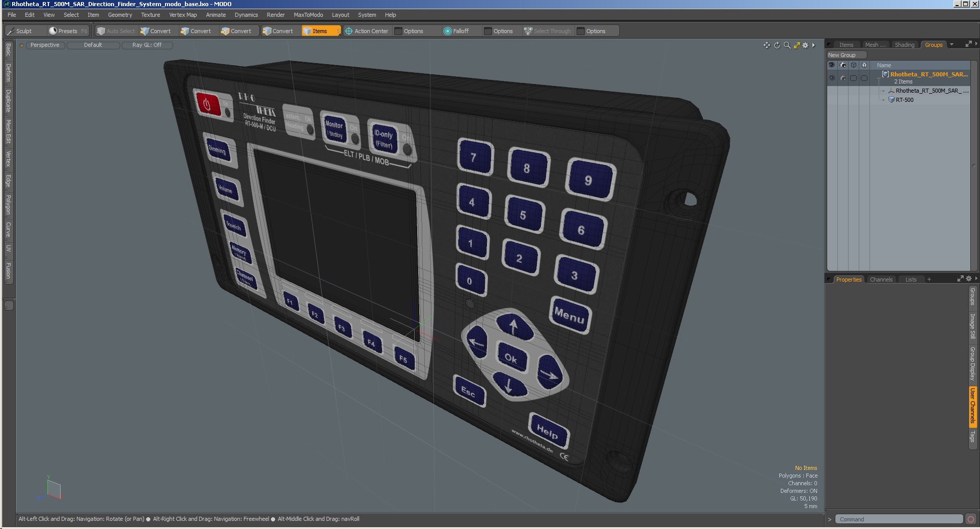980x529 pixels.
Task: Click the viewport orange dot toggle
Action: click(22, 45)
